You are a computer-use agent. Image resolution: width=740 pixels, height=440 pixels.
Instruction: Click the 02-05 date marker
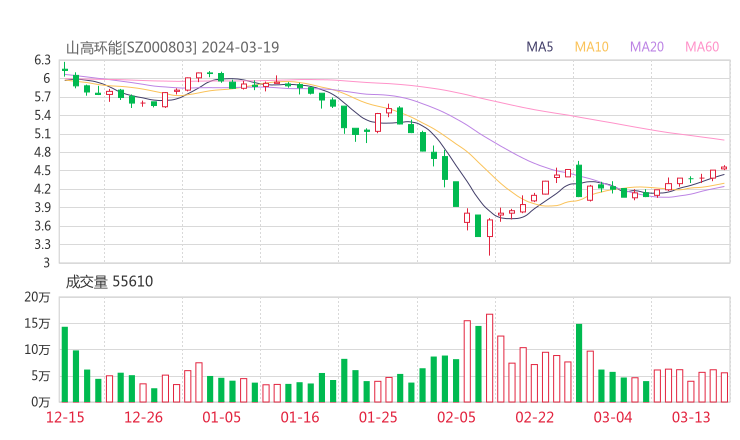[456, 417]
